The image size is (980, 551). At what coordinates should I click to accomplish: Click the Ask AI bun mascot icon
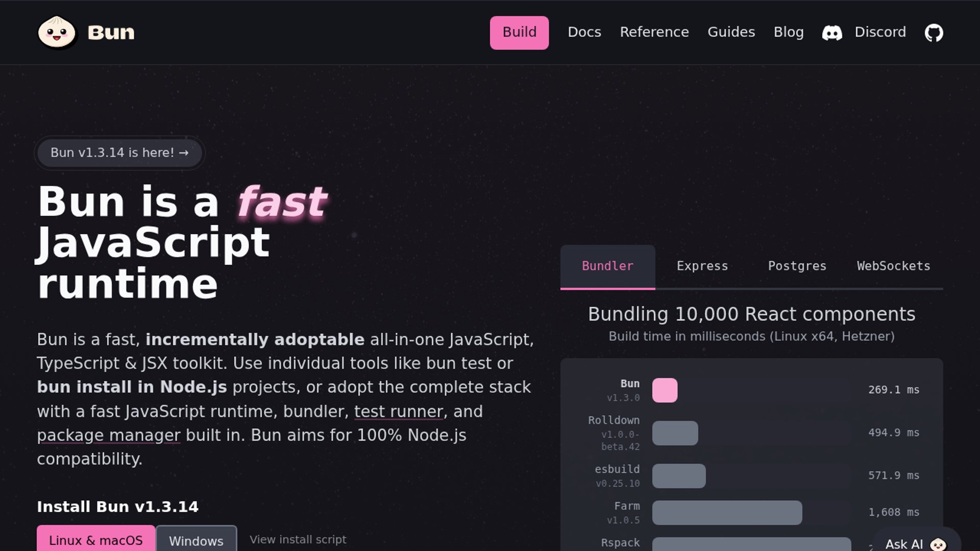938,544
